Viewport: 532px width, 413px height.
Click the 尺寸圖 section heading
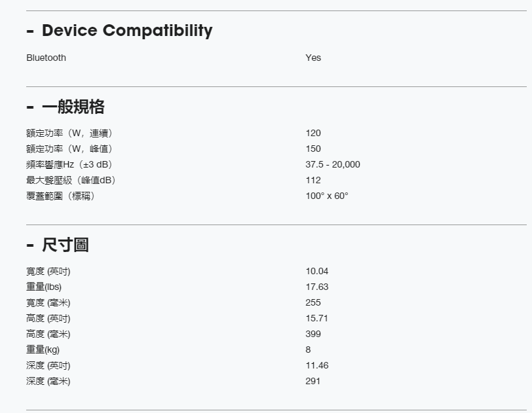65,245
